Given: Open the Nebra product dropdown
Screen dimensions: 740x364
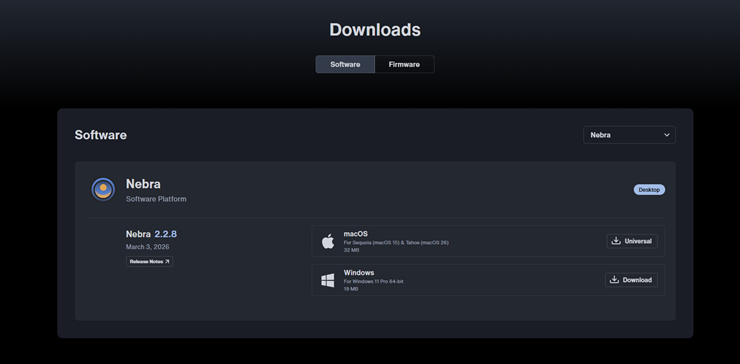Looking at the screenshot, I should pyautogui.click(x=629, y=135).
